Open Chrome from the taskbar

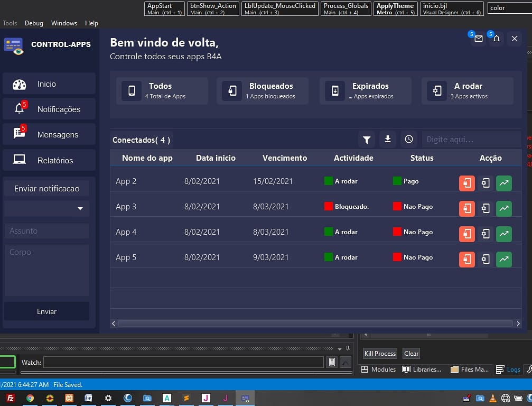[x=30, y=398]
